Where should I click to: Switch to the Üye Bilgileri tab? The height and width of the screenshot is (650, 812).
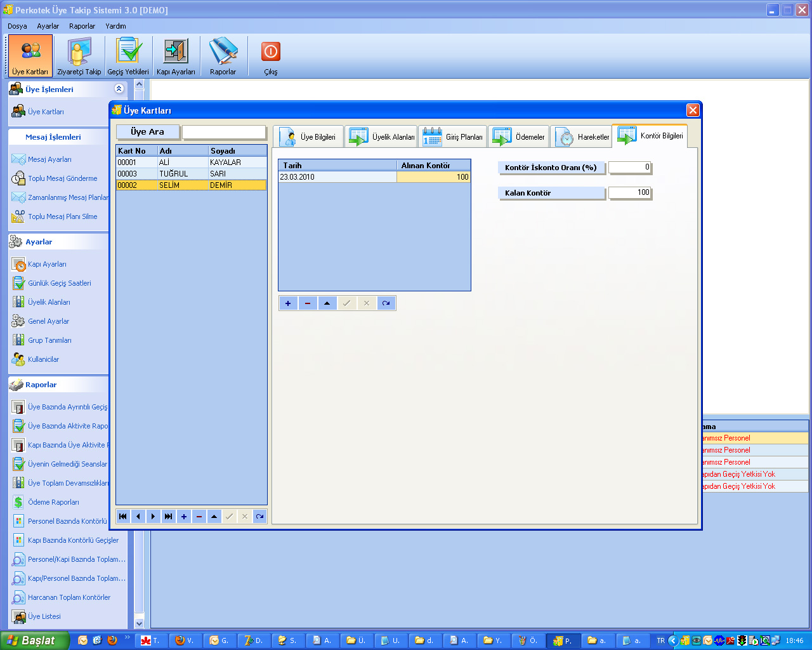coord(309,137)
